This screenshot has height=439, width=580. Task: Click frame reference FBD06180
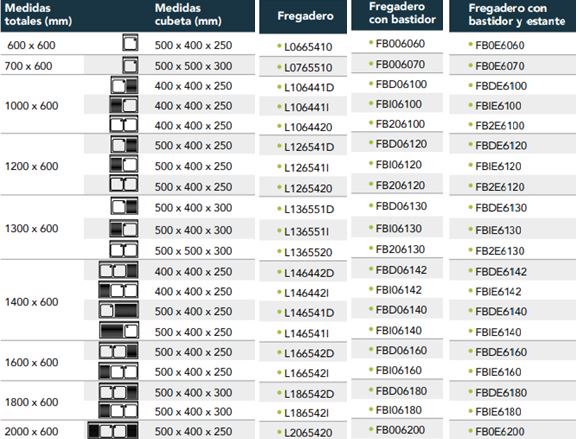(x=401, y=391)
